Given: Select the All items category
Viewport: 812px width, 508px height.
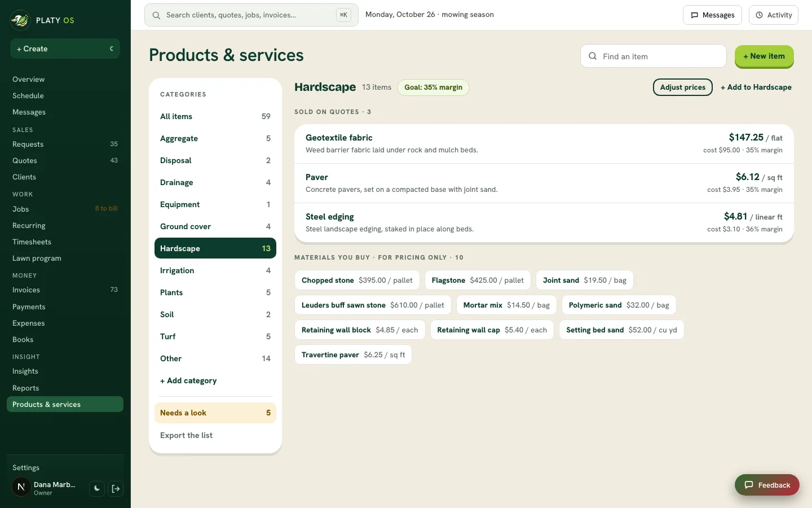Looking at the screenshot, I should point(215,116).
